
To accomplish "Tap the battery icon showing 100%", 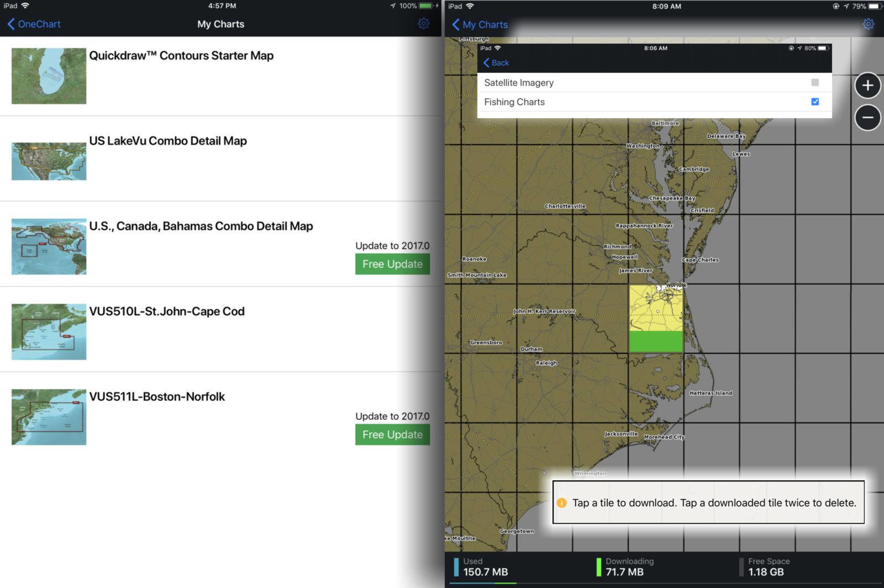I will point(426,6).
